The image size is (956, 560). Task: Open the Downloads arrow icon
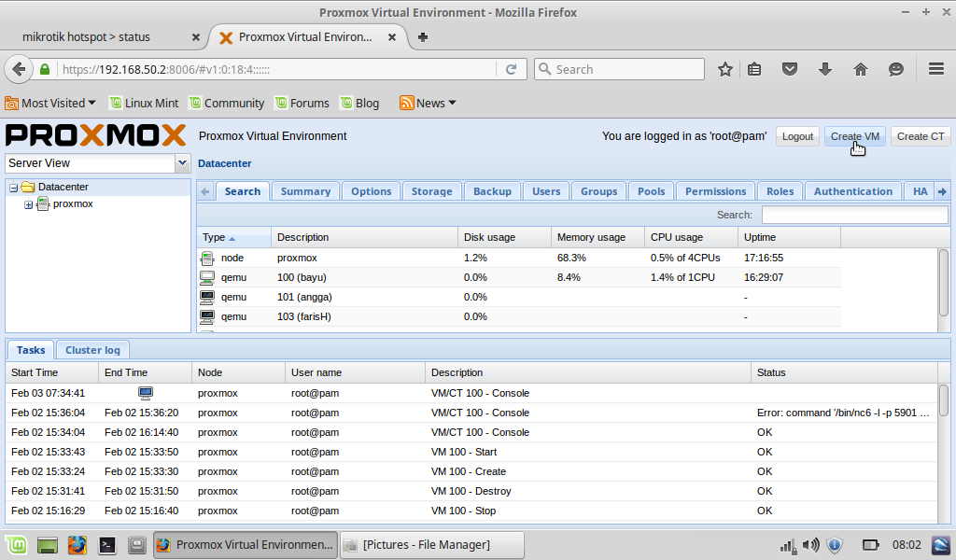[825, 69]
